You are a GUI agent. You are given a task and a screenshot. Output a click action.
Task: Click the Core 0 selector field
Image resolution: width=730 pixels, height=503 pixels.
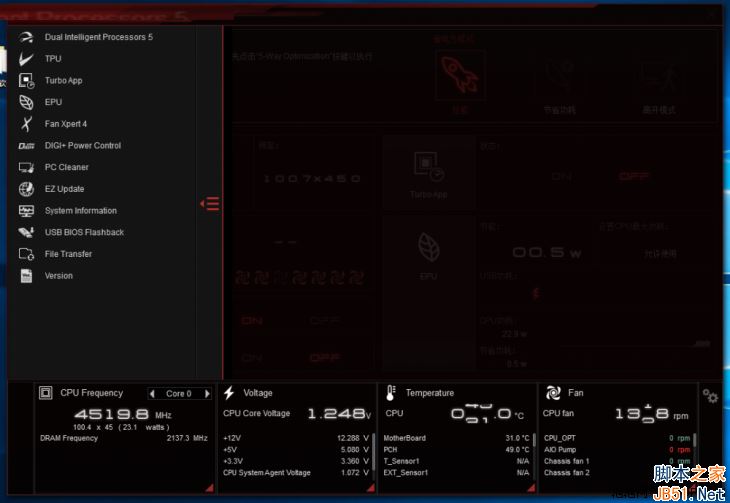point(179,394)
